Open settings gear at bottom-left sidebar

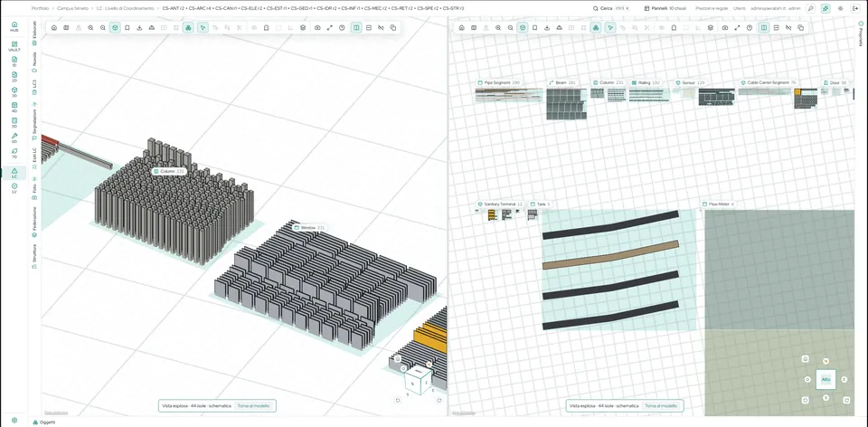14,421
